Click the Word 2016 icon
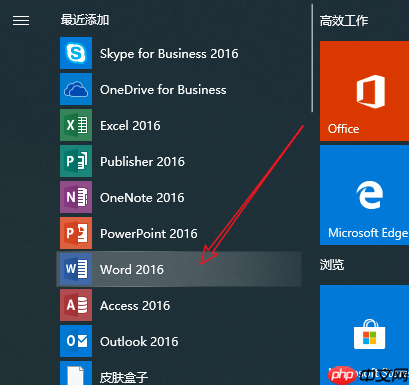 (x=76, y=269)
